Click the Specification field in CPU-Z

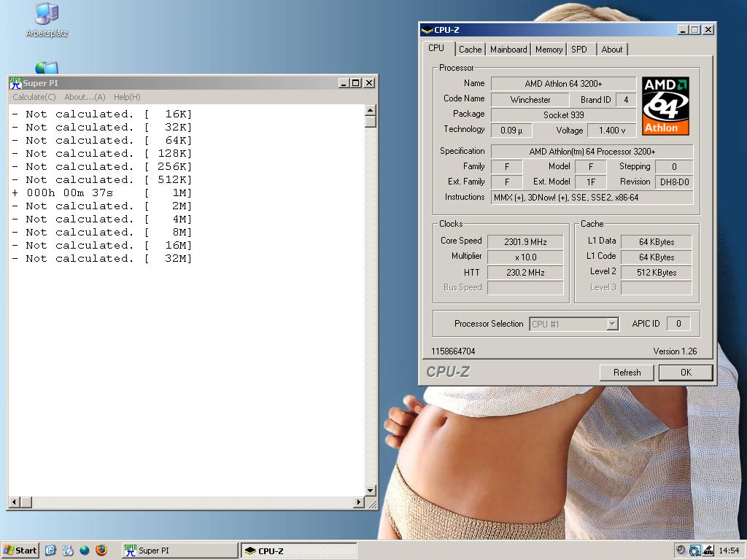pyautogui.click(x=592, y=152)
